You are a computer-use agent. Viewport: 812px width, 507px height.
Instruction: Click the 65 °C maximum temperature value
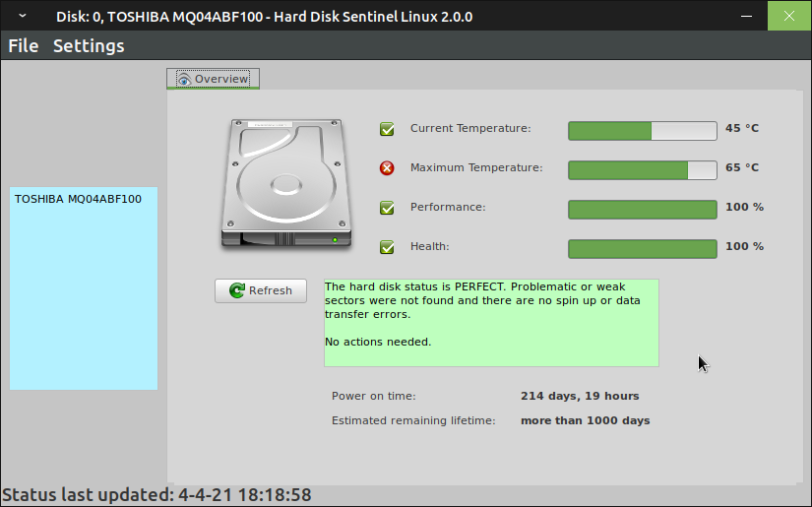coord(742,167)
